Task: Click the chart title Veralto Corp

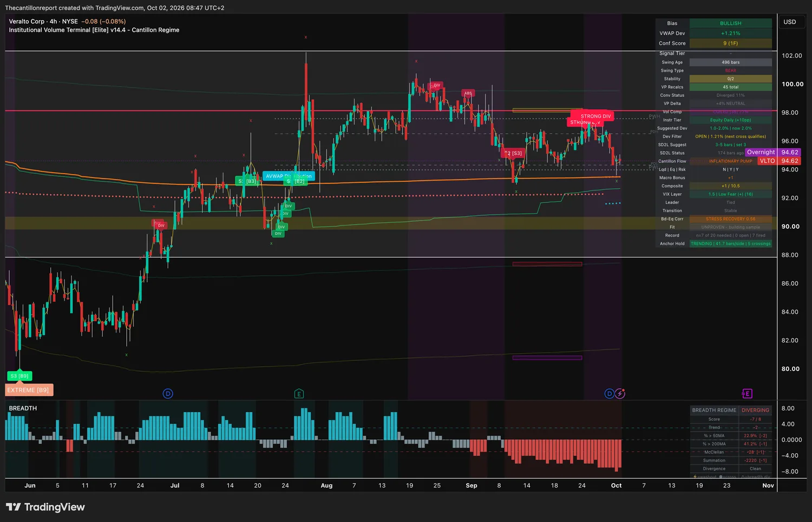Action: click(x=27, y=22)
